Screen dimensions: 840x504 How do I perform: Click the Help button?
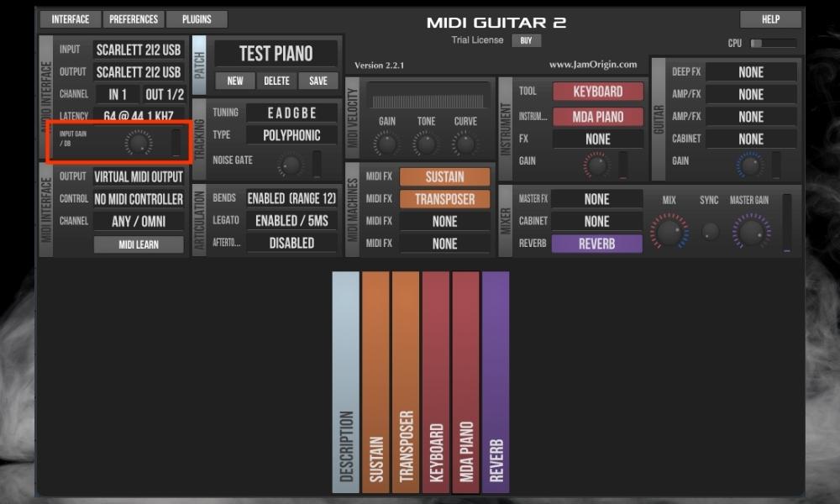point(770,19)
